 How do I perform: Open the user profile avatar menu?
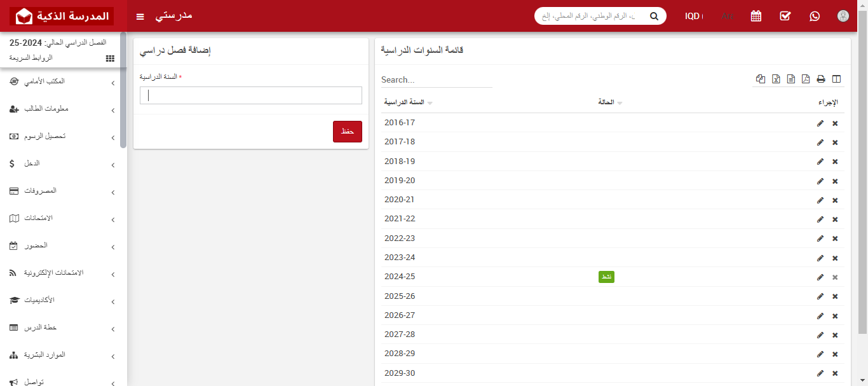(x=843, y=16)
